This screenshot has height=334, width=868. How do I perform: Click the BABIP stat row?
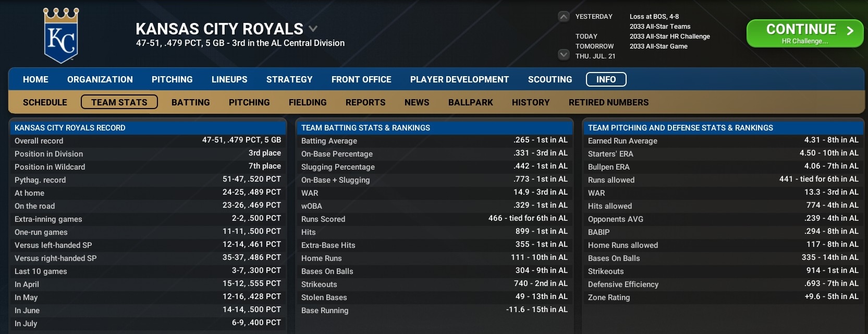tap(723, 232)
